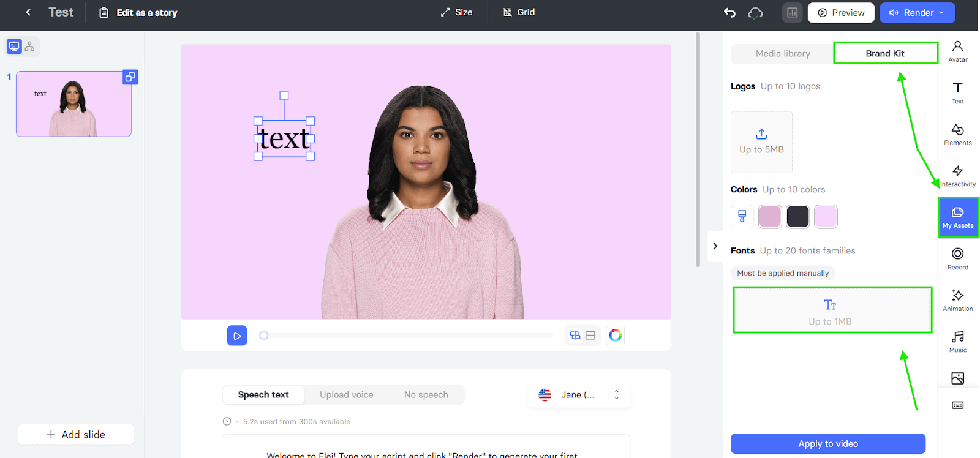This screenshot has width=980, height=458.
Task: Click the 'Must be applied manually' label
Action: click(783, 273)
